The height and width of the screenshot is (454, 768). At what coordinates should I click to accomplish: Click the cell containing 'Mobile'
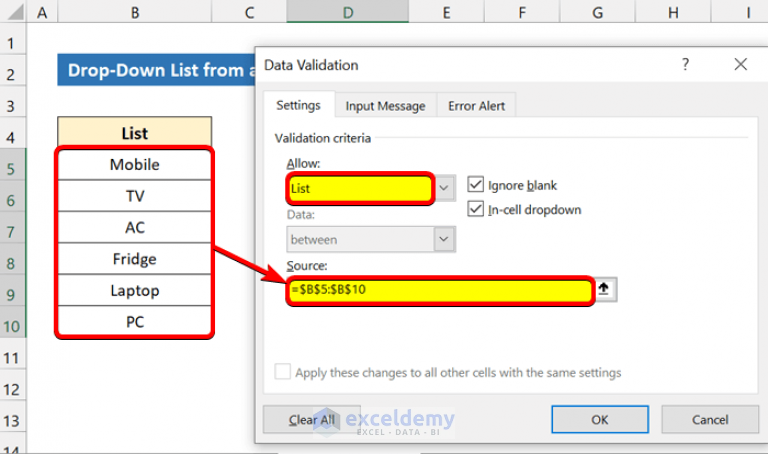point(135,165)
